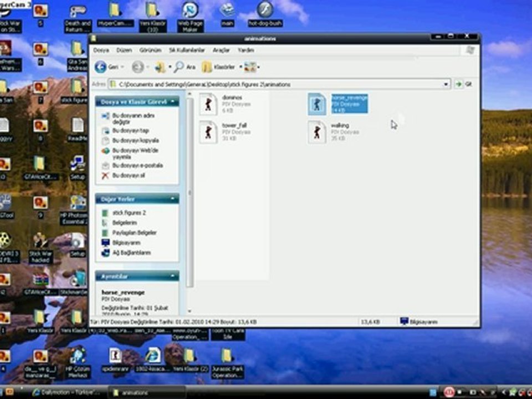Open HP Çözüm Merkezi desktop shortcut

78,363
